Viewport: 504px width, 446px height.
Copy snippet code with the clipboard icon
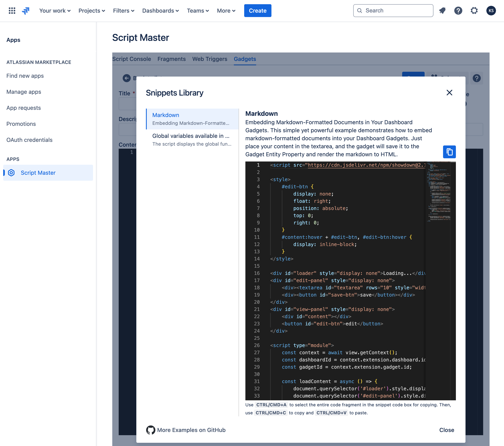tap(449, 152)
